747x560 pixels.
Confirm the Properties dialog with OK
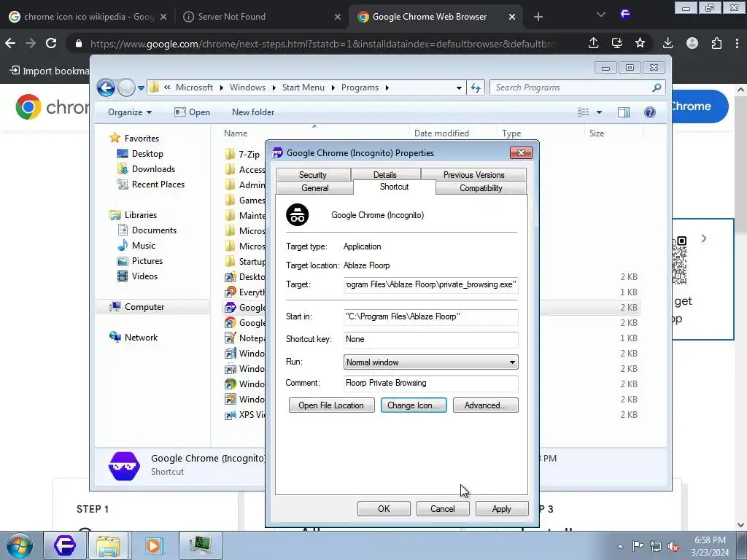(x=384, y=508)
